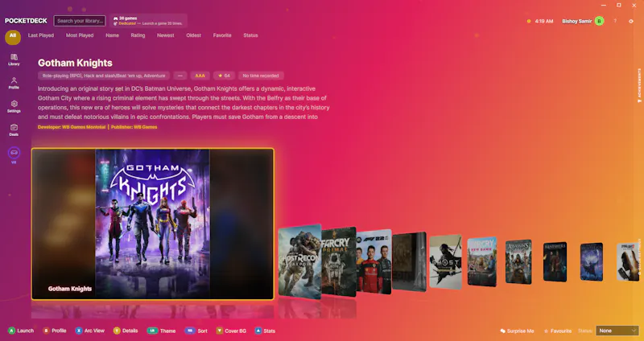Select the Assassin's Creed Syndicate cover
This screenshot has width=644, height=341.
518,261
